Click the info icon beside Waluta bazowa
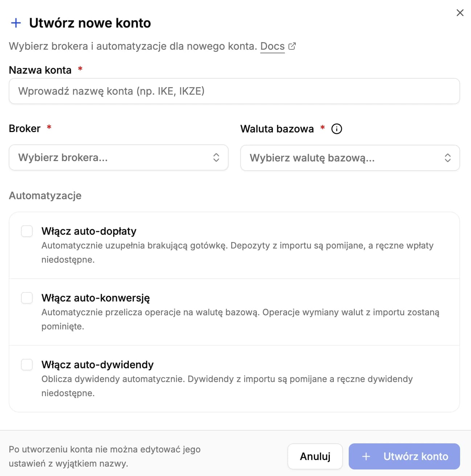Viewport: 471px width, 476px height. click(337, 129)
